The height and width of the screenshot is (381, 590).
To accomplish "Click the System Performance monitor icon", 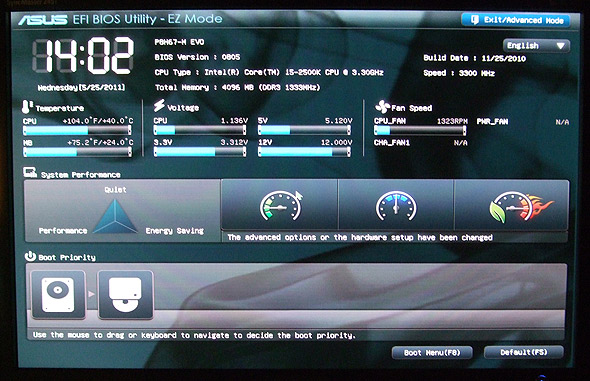I will (30, 172).
